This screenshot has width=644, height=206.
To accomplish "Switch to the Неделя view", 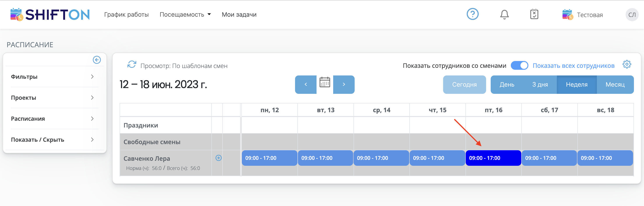I will coord(577,84).
